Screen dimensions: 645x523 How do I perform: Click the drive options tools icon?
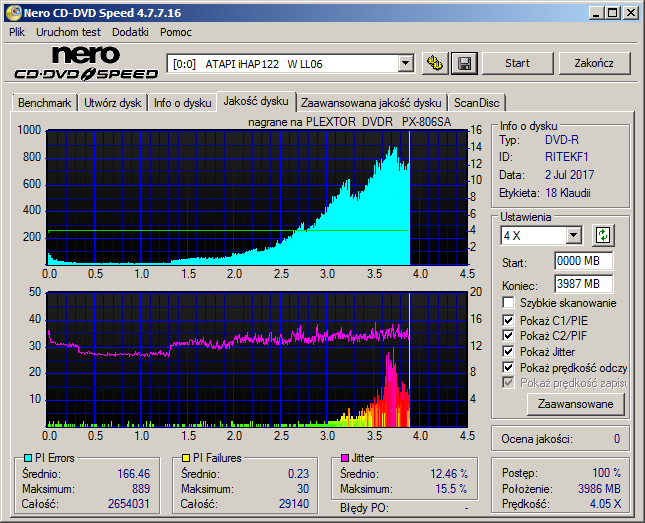point(435,63)
